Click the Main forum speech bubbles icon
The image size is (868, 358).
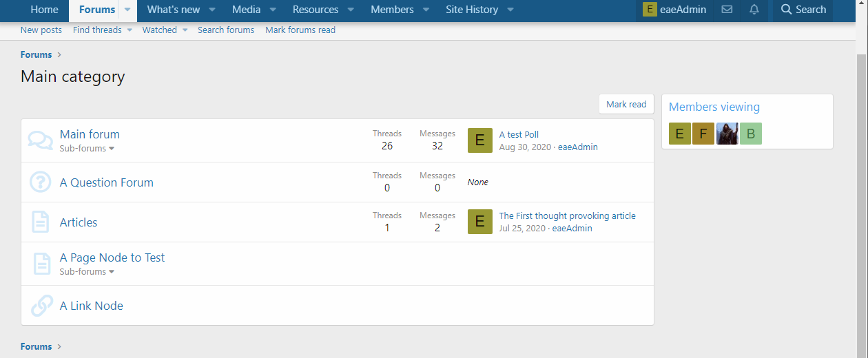coord(41,140)
